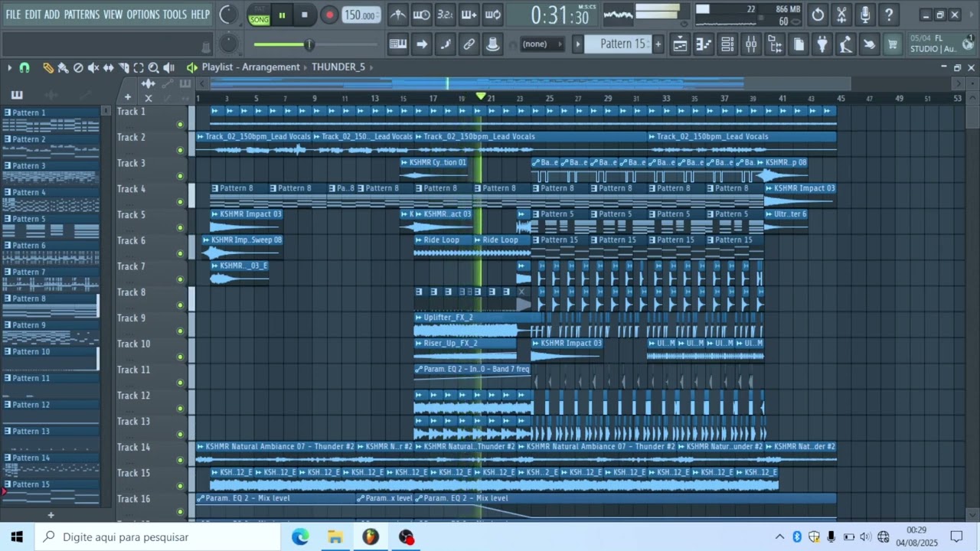Toggle the metronome icon

[x=398, y=15]
